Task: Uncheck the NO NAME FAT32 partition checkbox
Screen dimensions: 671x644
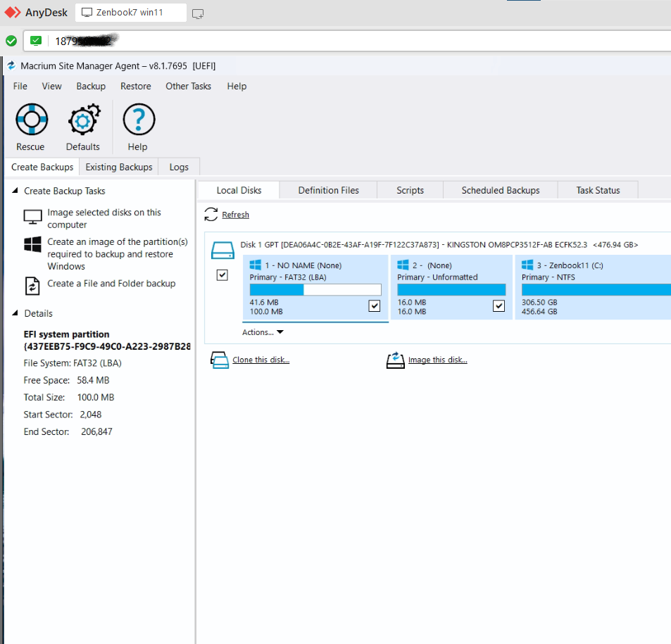Action: [x=375, y=306]
